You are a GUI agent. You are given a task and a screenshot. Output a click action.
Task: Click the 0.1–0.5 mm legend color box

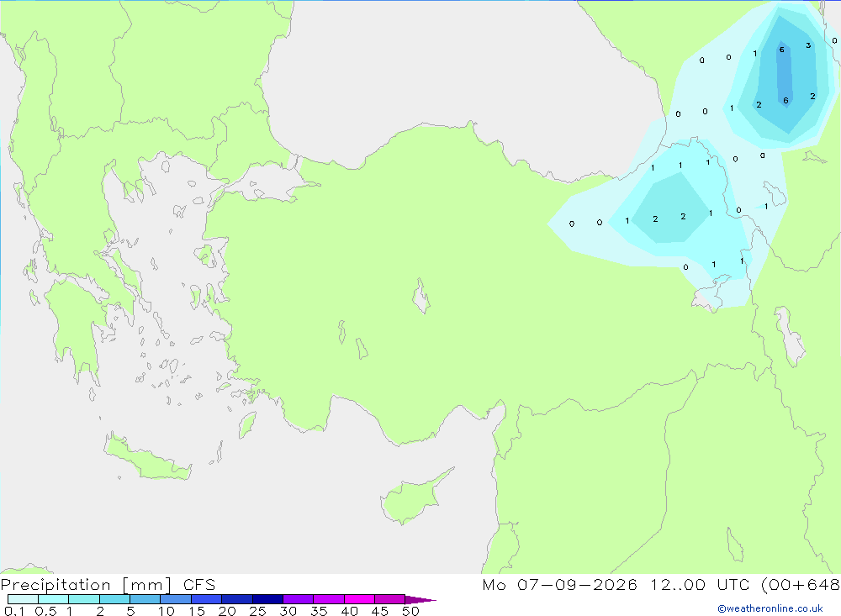[23, 599]
